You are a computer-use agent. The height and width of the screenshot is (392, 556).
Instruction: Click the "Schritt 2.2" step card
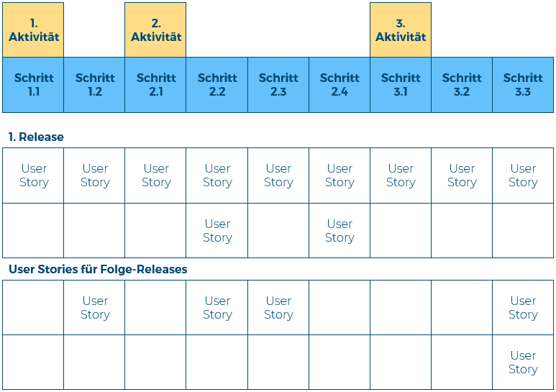click(217, 85)
